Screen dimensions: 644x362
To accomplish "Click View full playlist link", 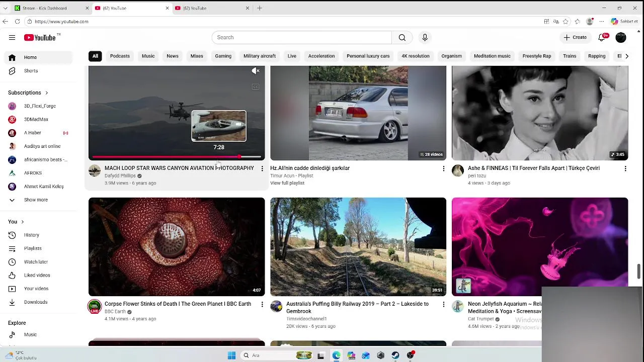I will pyautogui.click(x=287, y=183).
